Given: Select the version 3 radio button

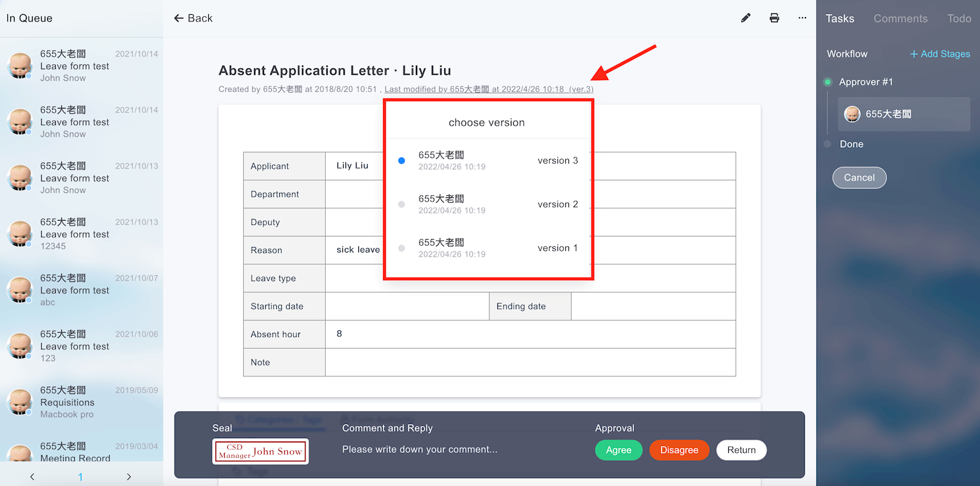Looking at the screenshot, I should 402,161.
